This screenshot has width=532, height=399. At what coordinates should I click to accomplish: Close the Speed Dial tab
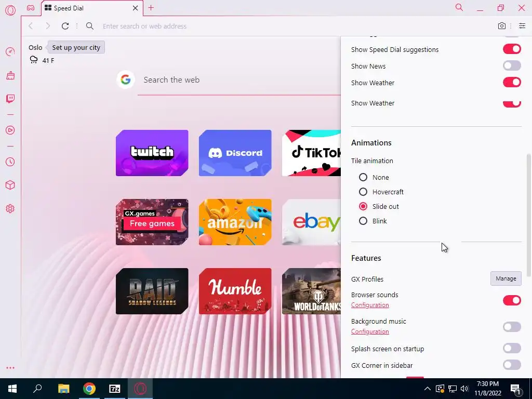click(x=135, y=8)
